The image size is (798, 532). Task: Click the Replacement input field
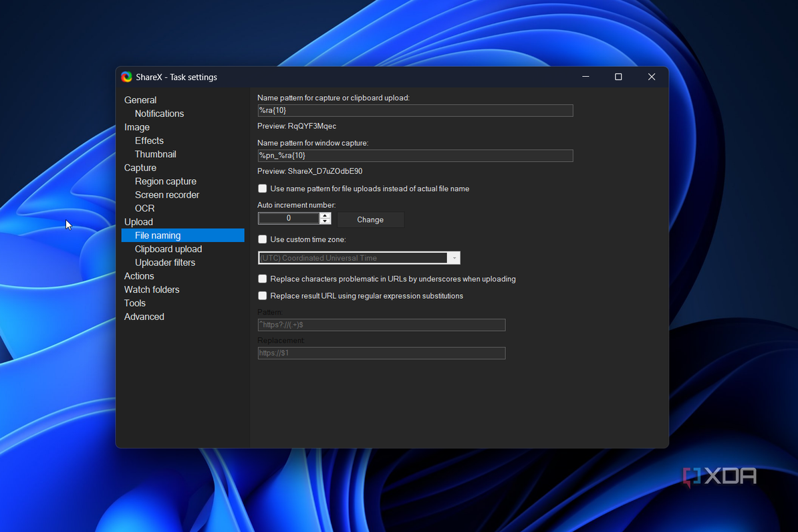tap(382, 353)
